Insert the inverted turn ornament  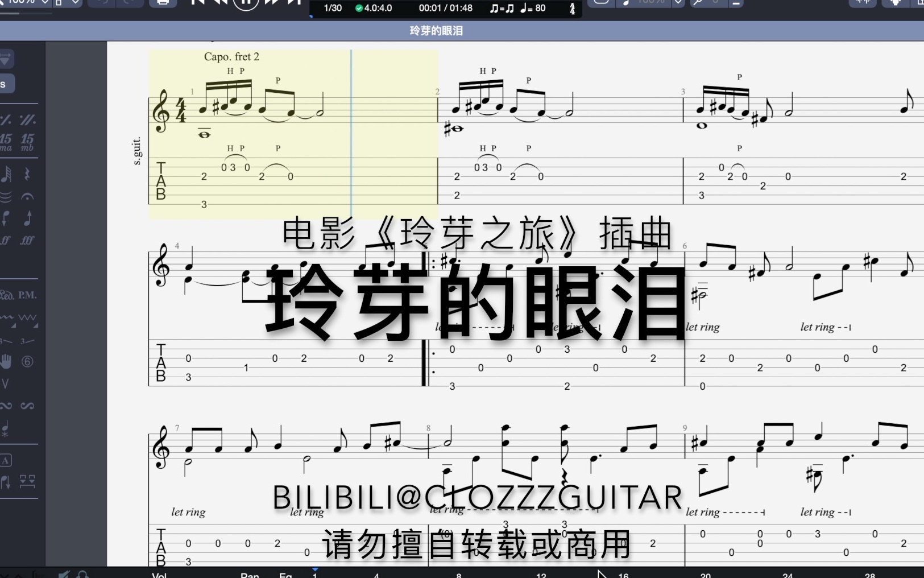coord(27,406)
